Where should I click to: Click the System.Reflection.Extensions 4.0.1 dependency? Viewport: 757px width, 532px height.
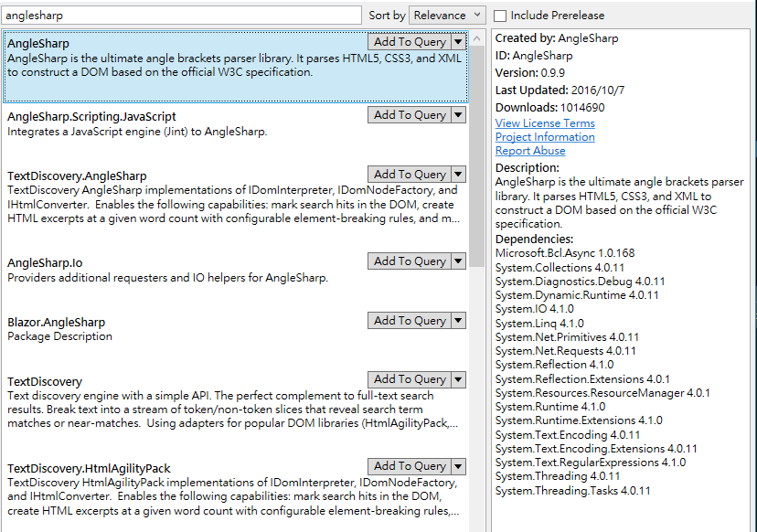coord(582,379)
